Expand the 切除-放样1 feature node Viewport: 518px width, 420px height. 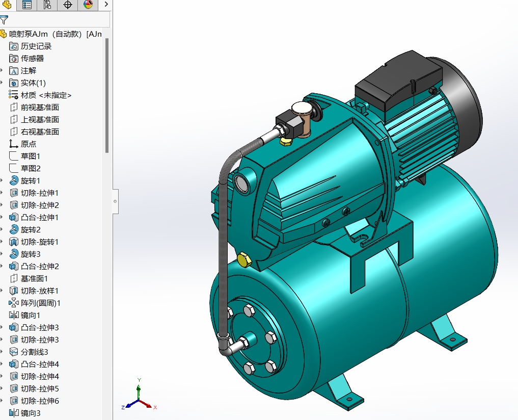point(2,291)
